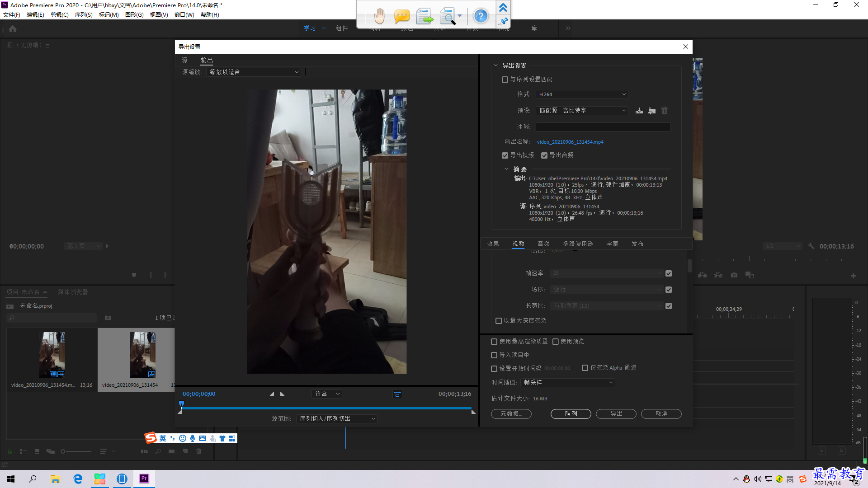Viewport: 868px width, 488px height.
Task: Open the 格式 H.264 dropdown
Action: 582,94
